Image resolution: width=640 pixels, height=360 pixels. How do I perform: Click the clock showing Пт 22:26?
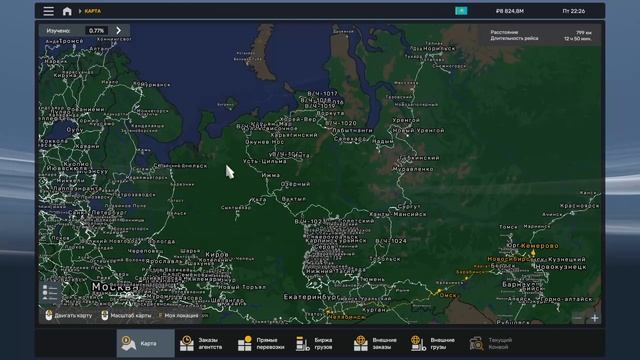[574, 11]
